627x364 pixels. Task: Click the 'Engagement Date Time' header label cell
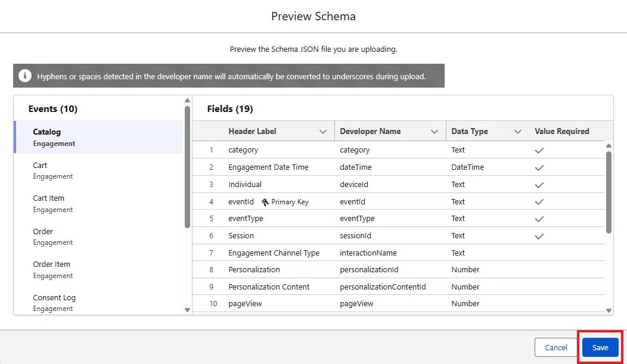pyautogui.click(x=268, y=167)
